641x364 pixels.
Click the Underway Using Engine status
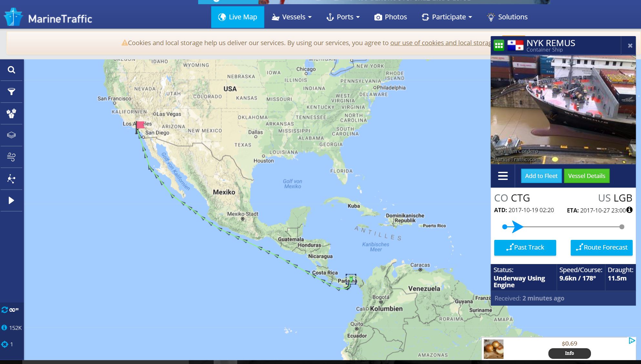coord(519,281)
